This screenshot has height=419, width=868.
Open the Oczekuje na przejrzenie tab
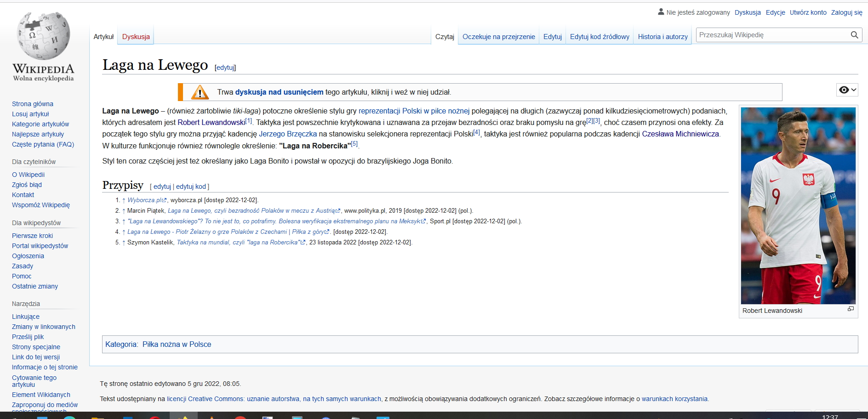(499, 37)
